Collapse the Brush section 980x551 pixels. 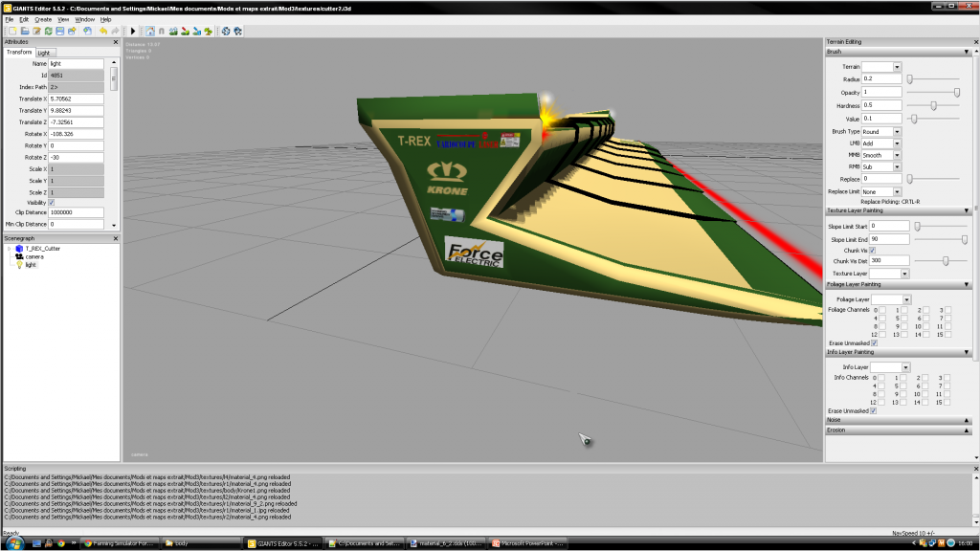tap(967, 52)
